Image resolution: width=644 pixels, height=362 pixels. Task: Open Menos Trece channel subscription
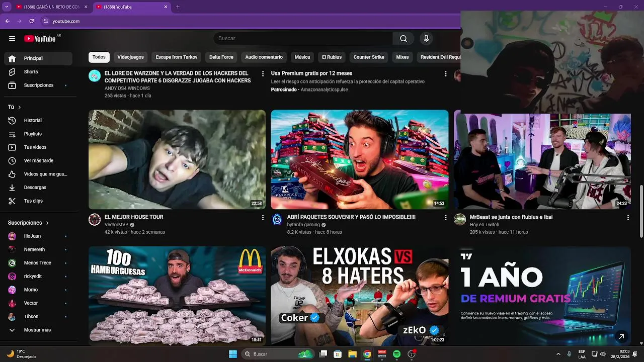click(38, 263)
